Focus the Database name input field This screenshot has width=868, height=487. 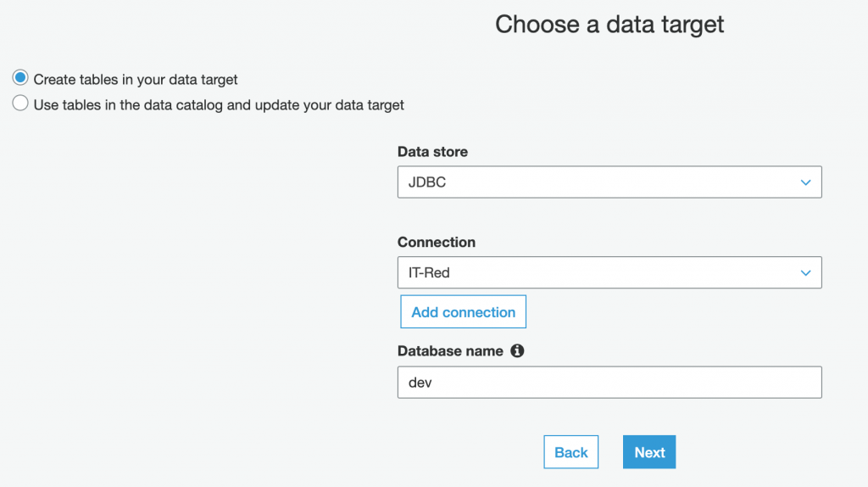point(609,383)
